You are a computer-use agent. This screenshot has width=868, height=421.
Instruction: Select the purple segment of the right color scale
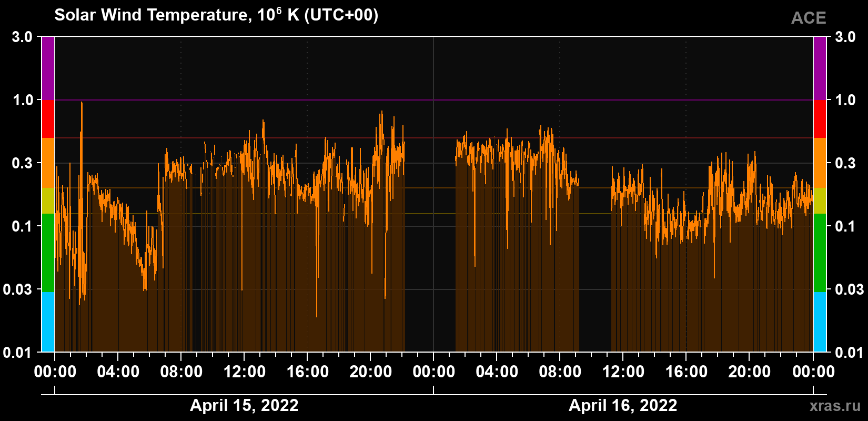click(820, 68)
